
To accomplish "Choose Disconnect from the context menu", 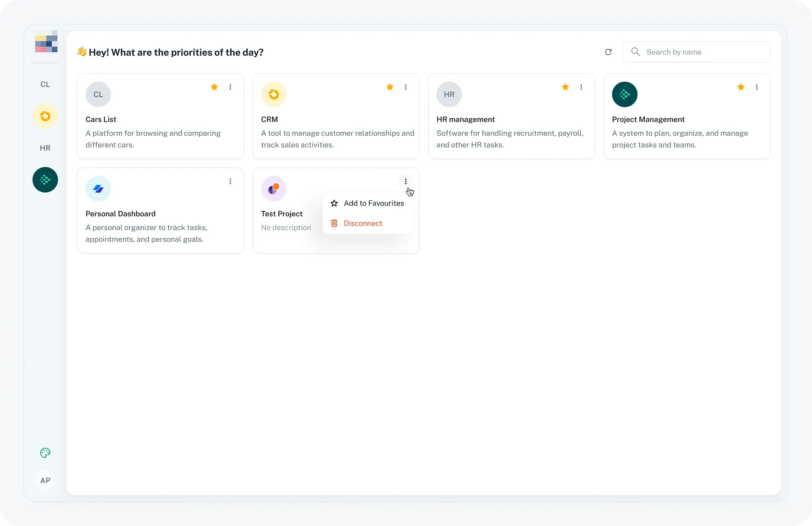I will [x=363, y=223].
